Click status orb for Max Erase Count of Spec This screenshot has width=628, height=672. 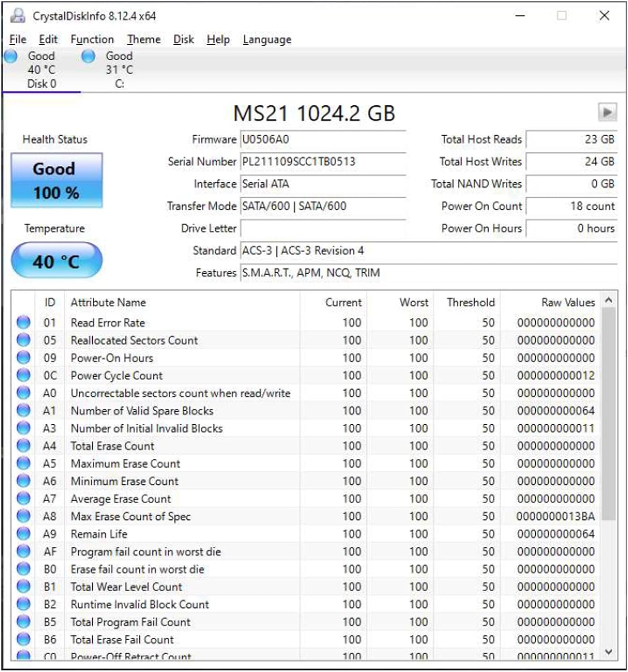(x=23, y=516)
